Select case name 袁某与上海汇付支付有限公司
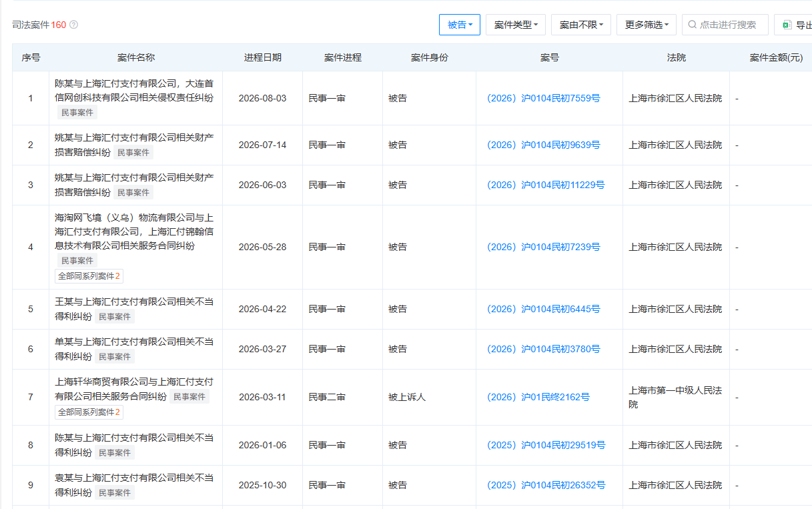 tap(134, 485)
